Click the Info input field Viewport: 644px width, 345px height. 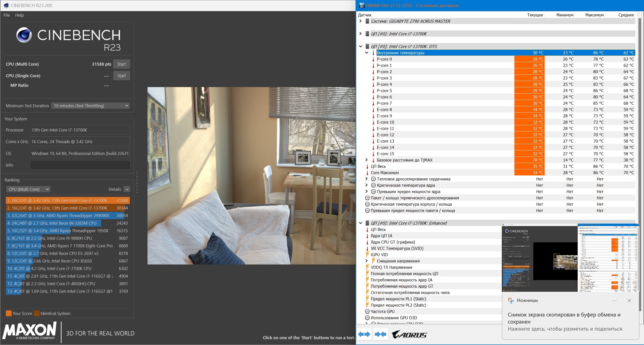pyautogui.click(x=80, y=165)
